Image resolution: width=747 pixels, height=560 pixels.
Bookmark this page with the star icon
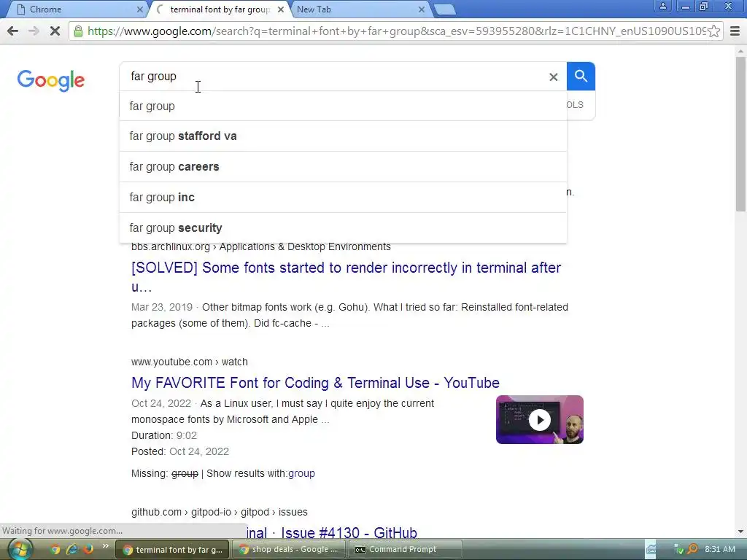coord(713,31)
